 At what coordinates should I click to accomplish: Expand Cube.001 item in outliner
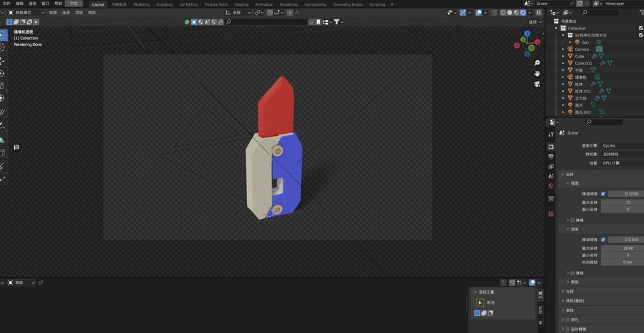pyautogui.click(x=563, y=63)
